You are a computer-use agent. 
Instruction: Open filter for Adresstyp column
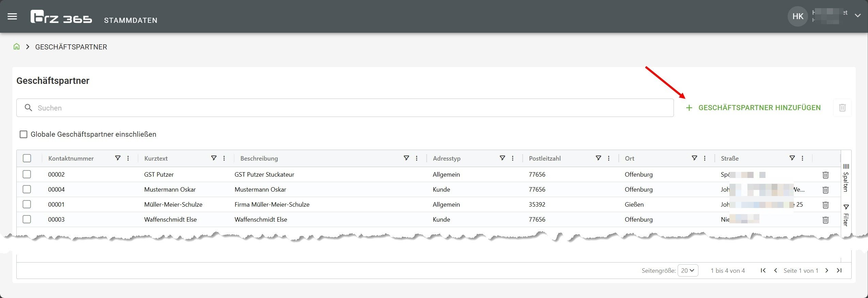[502, 158]
